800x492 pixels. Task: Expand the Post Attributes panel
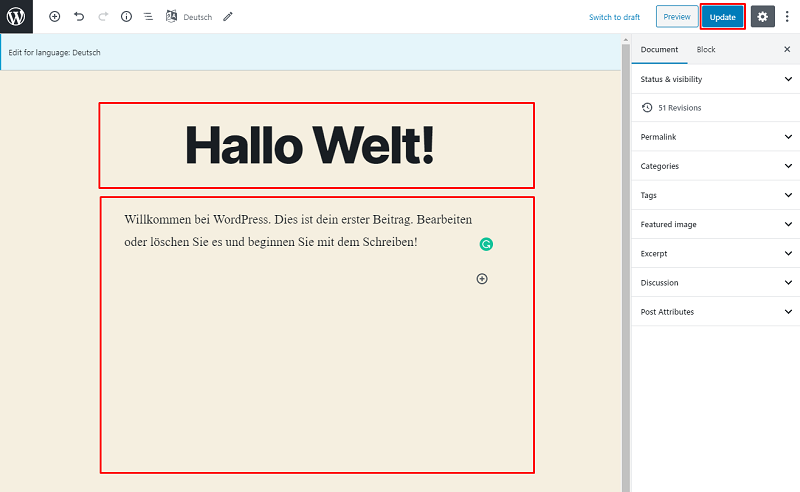coord(716,311)
